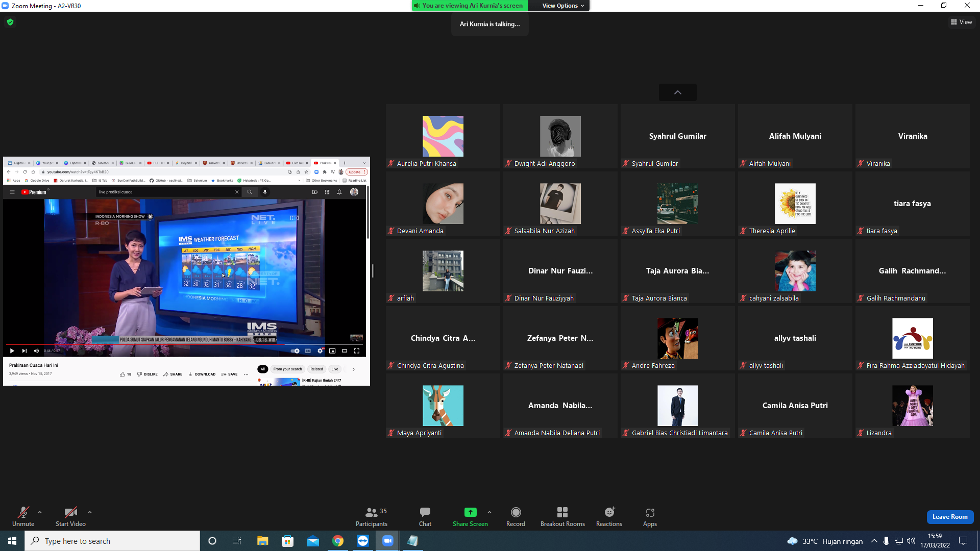Select Andre Fahreza's participant tile

click(678, 338)
